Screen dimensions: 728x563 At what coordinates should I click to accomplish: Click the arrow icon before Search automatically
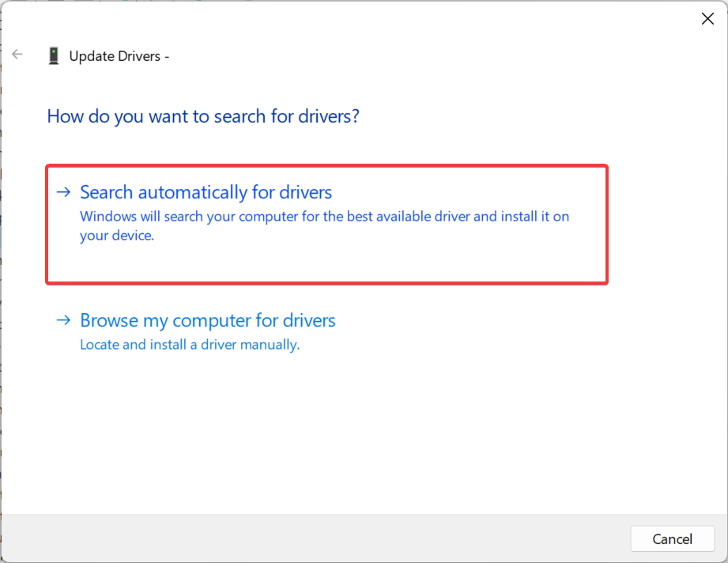click(63, 192)
